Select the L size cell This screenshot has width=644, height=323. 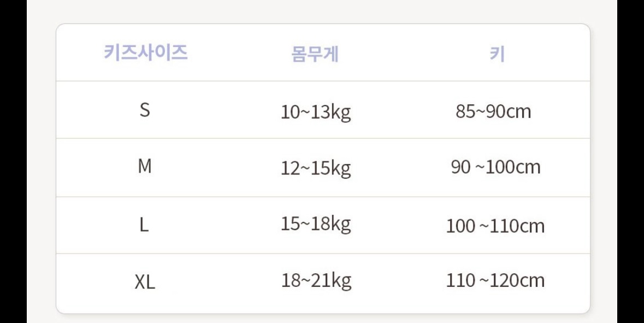145,225
